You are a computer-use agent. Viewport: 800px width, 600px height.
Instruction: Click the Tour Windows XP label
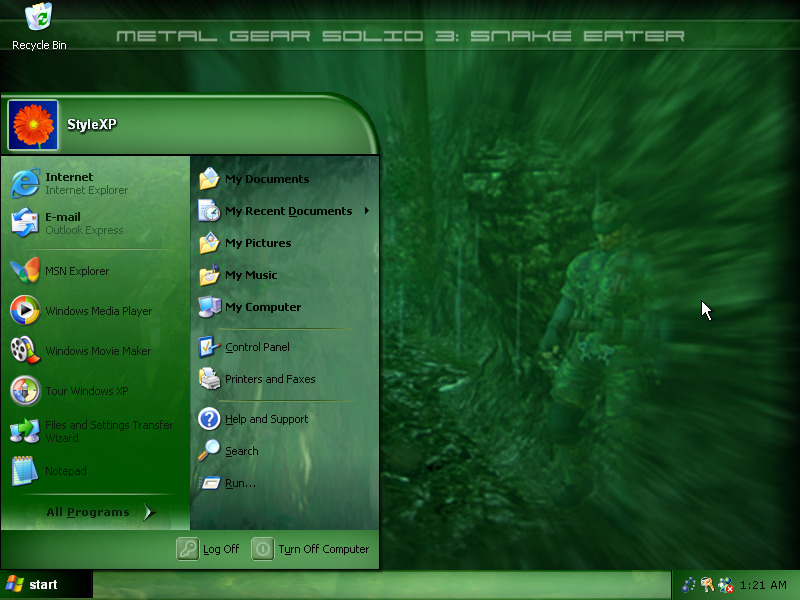pos(87,391)
